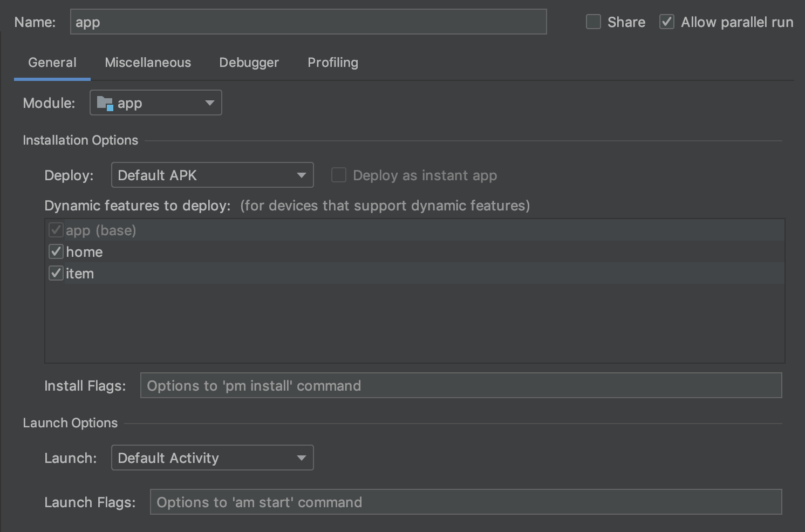Viewport: 805px width, 532px height.
Task: Uncheck the item dynamic feature
Action: pyautogui.click(x=56, y=274)
